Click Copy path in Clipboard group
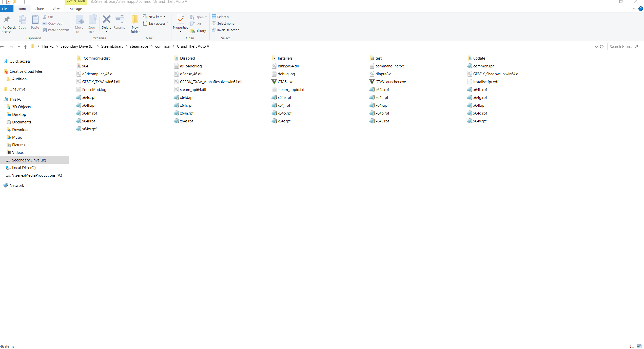This screenshot has height=349, width=644. [53, 23]
